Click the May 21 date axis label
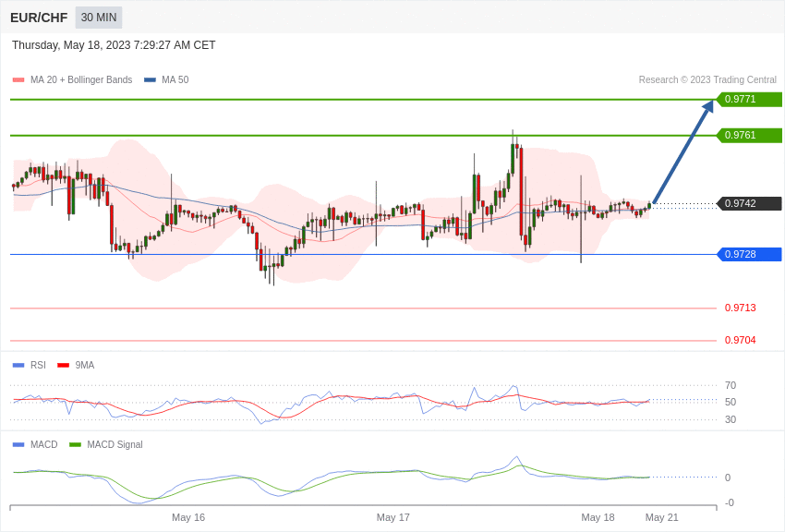Viewport: 785px width, 532px height. (661, 517)
